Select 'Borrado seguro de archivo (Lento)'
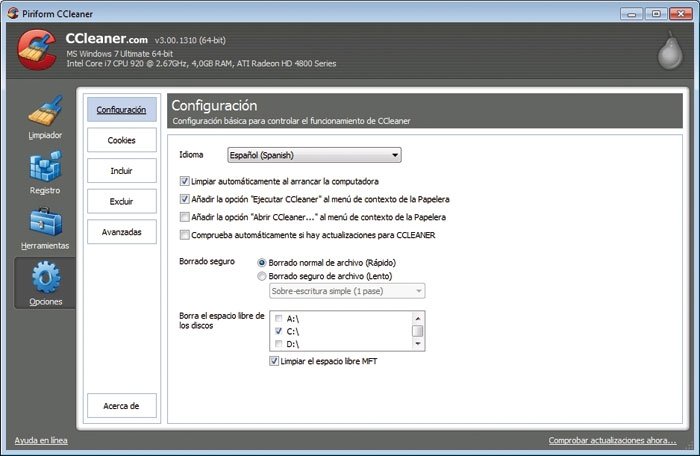Image resolution: width=700 pixels, height=456 pixels. coord(262,276)
